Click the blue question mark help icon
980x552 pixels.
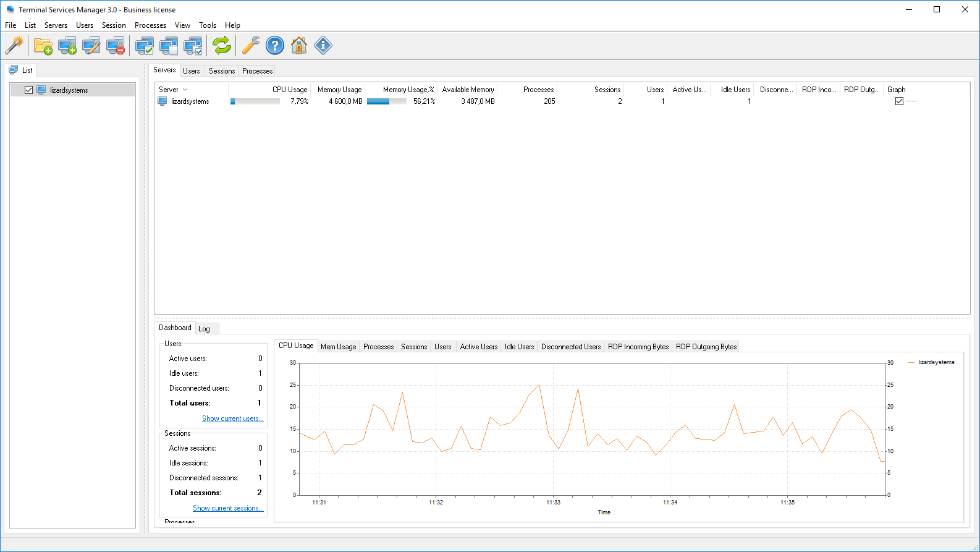pyautogui.click(x=274, y=46)
